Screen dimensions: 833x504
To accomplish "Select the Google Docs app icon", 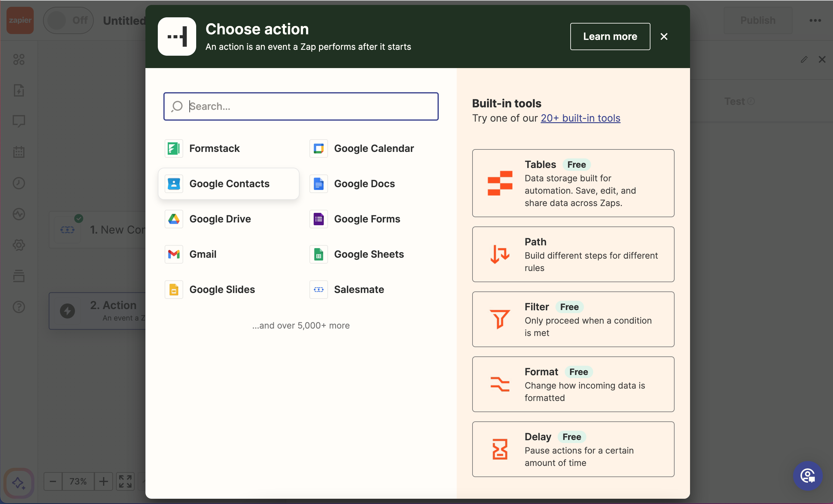I will click(318, 183).
